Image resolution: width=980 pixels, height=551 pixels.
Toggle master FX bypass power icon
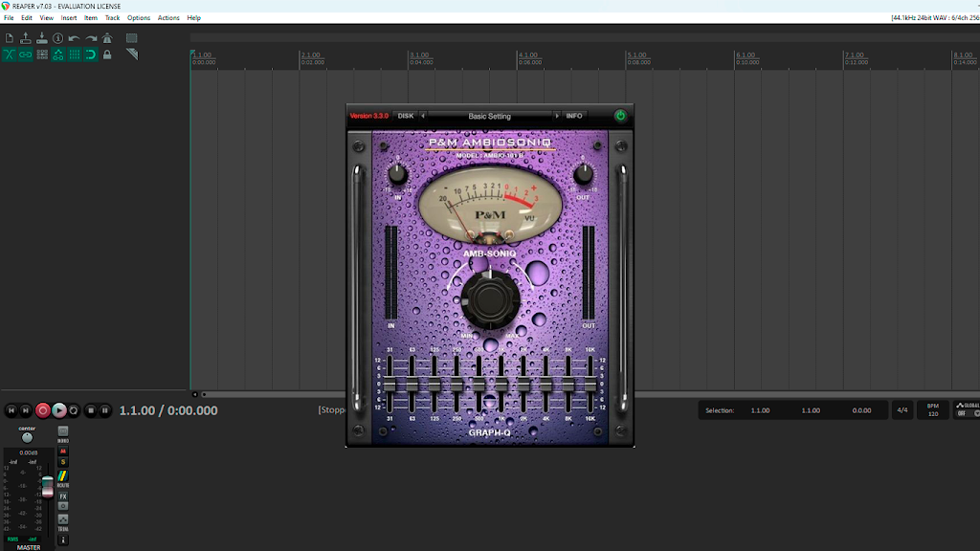63,506
